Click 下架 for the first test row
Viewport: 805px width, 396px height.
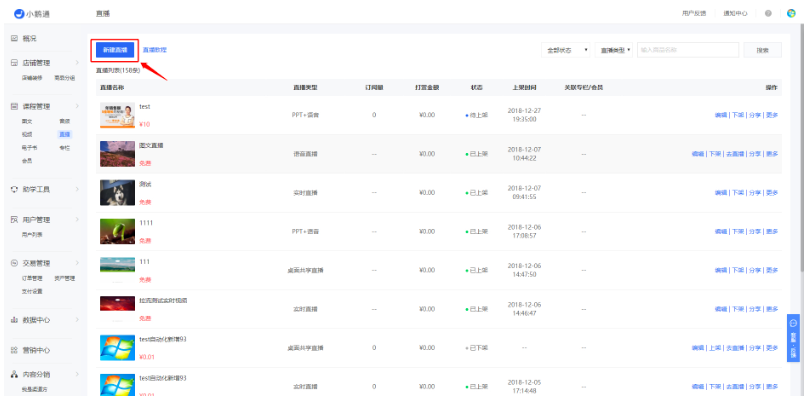pyautogui.click(x=737, y=115)
